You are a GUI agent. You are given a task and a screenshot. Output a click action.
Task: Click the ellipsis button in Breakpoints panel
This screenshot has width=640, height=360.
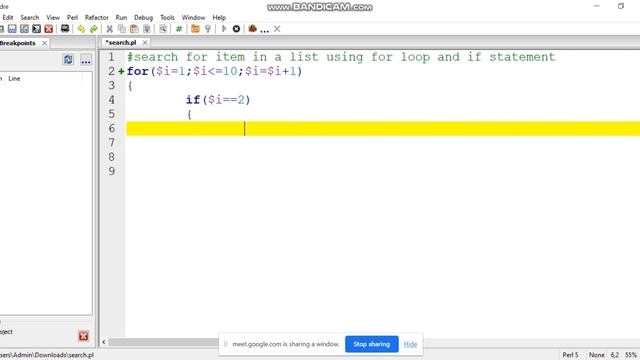pyautogui.click(x=86, y=60)
